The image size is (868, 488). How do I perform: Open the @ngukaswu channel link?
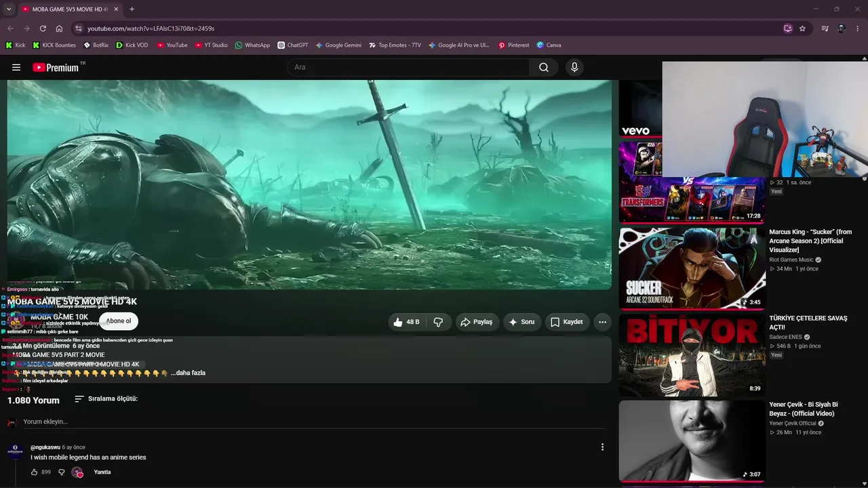tap(45, 447)
